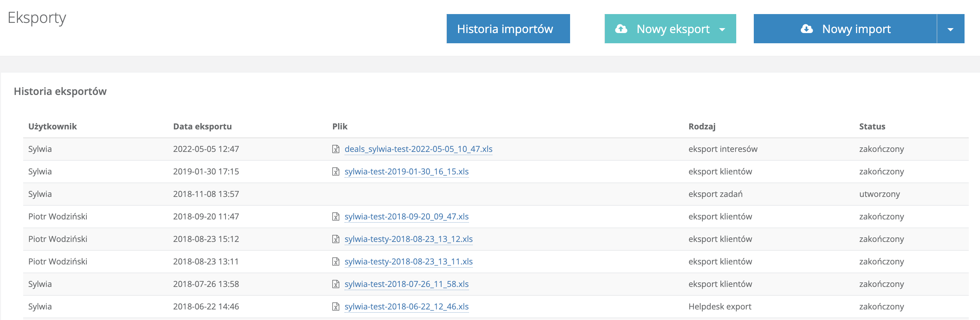
Task: Click the file icon next to sylwia-test-2019-01-30
Action: tap(335, 172)
